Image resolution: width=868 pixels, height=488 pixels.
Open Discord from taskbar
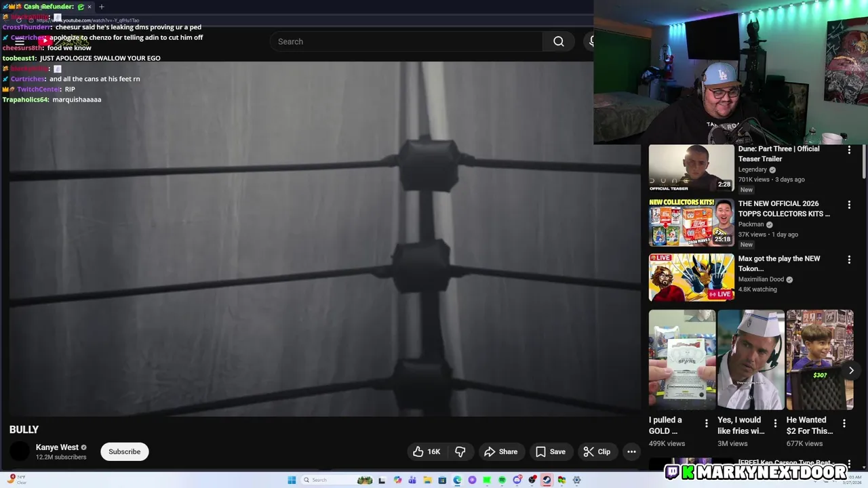coord(517,480)
